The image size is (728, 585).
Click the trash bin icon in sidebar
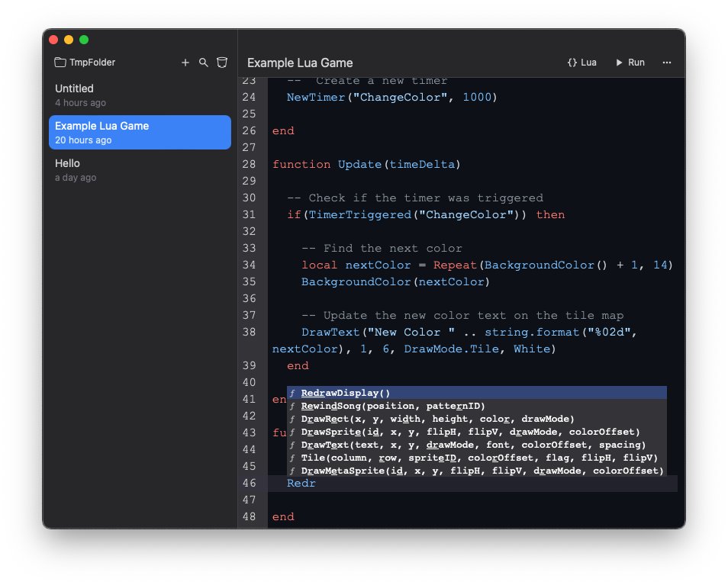(x=222, y=63)
